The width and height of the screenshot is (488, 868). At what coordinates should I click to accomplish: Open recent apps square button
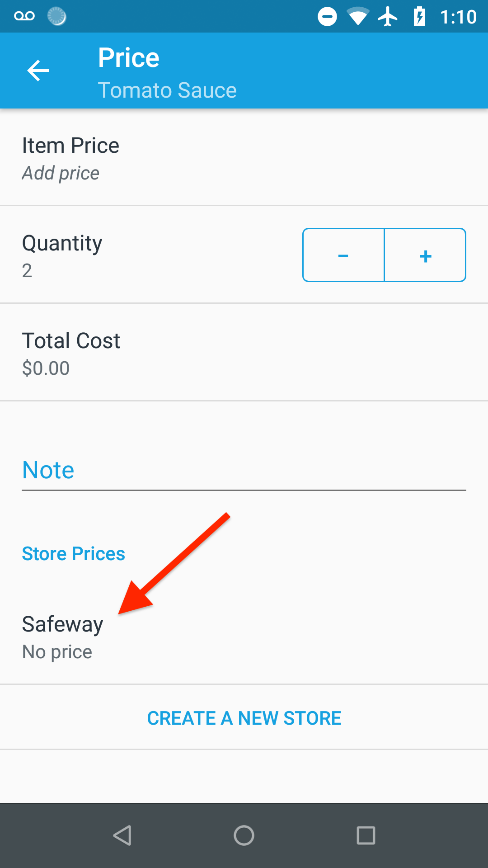[x=366, y=835]
